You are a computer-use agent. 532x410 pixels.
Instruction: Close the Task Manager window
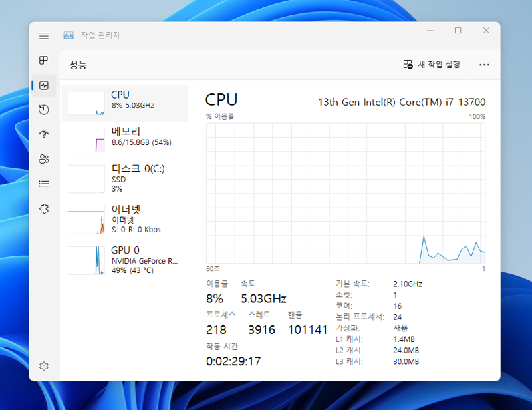[486, 31]
